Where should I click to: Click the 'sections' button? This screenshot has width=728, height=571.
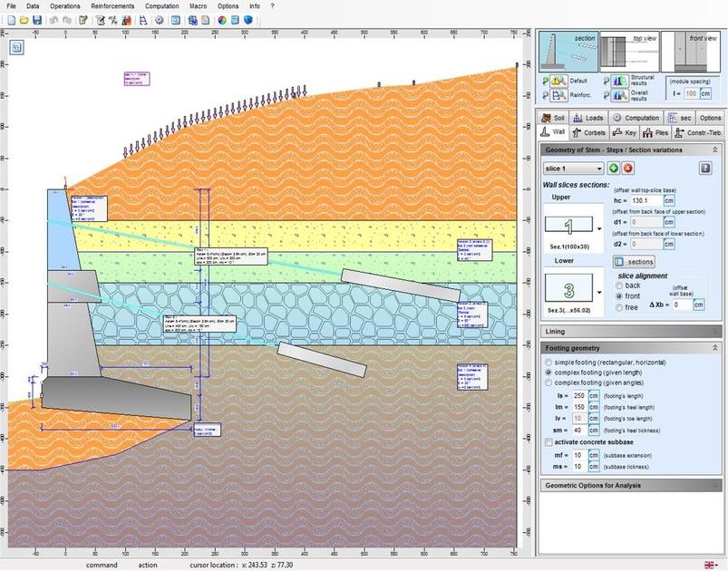click(x=634, y=262)
